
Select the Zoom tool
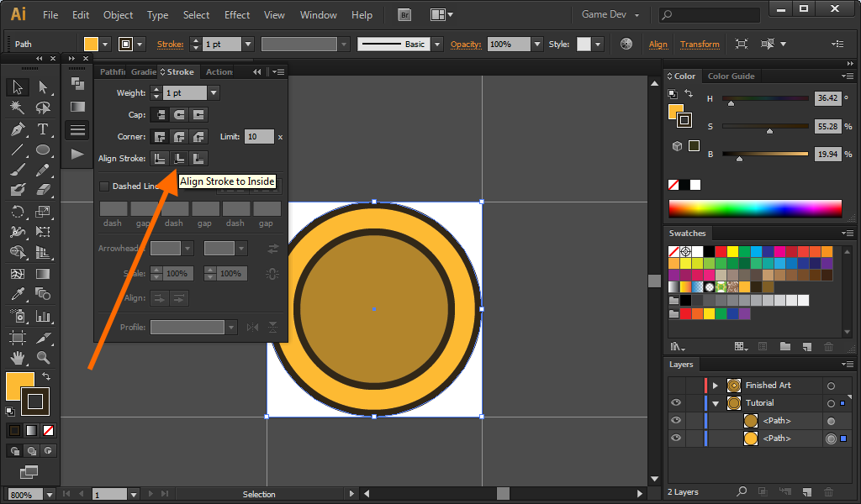43,358
